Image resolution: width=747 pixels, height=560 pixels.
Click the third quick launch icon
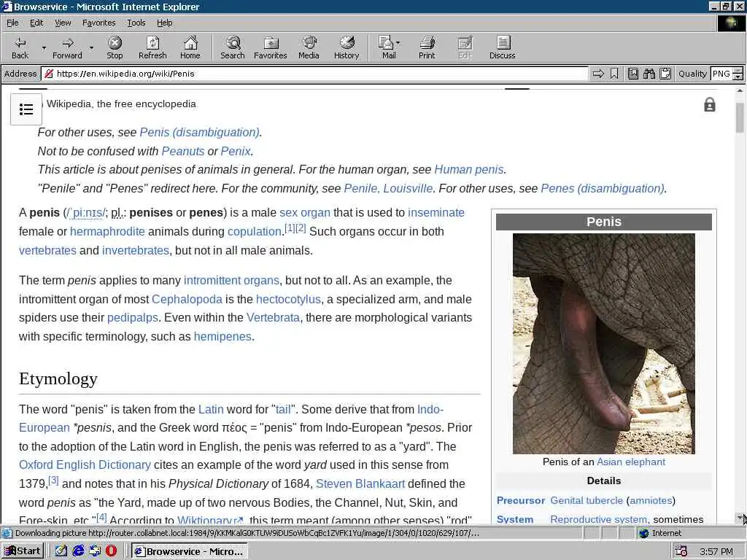click(95, 551)
